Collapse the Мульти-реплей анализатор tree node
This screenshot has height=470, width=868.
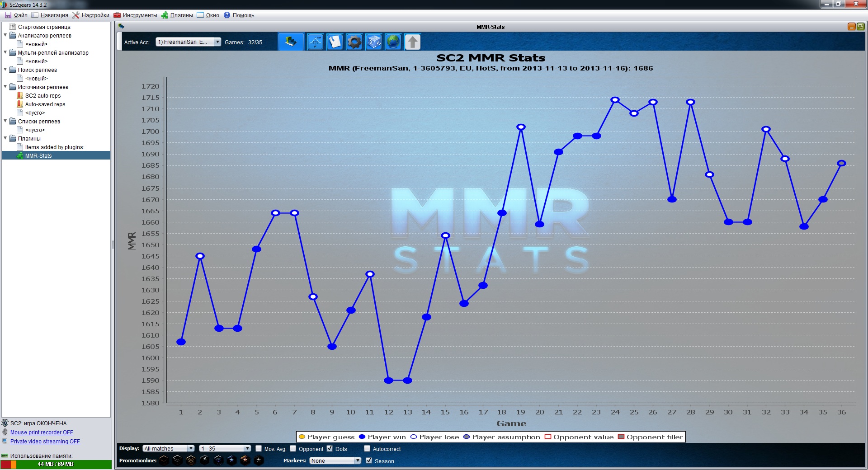coord(5,52)
